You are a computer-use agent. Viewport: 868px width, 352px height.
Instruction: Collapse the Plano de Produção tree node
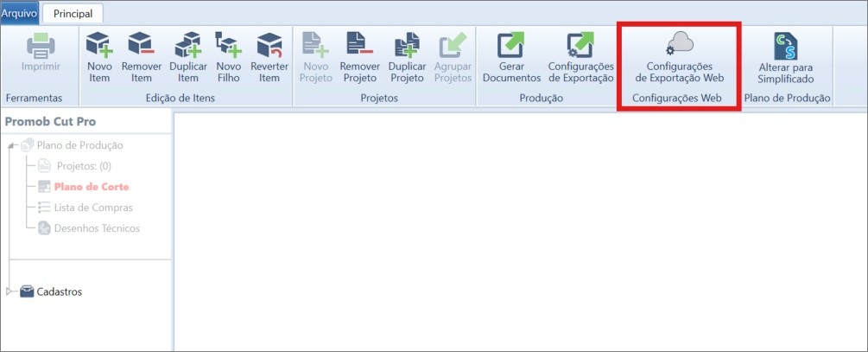pyautogui.click(x=12, y=146)
